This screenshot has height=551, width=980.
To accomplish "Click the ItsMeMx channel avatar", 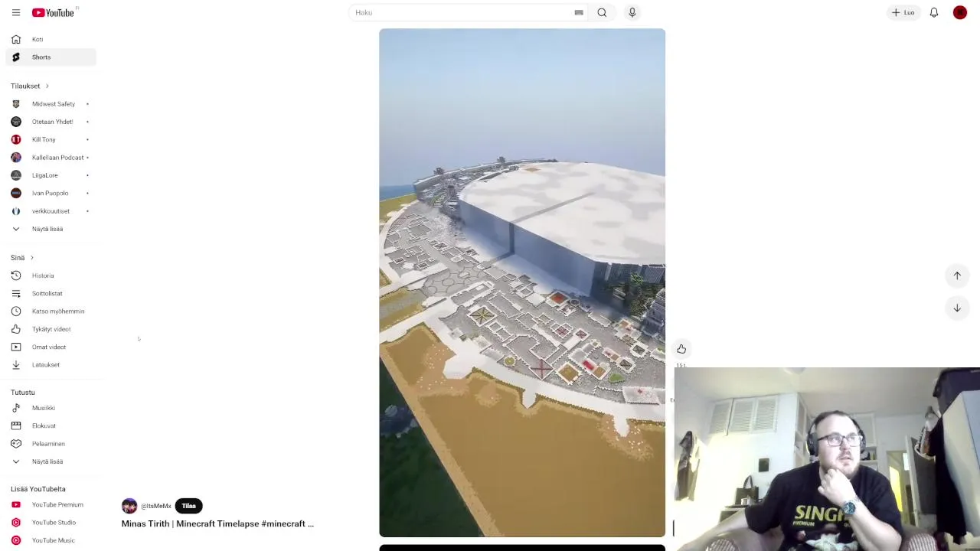I will (x=129, y=506).
